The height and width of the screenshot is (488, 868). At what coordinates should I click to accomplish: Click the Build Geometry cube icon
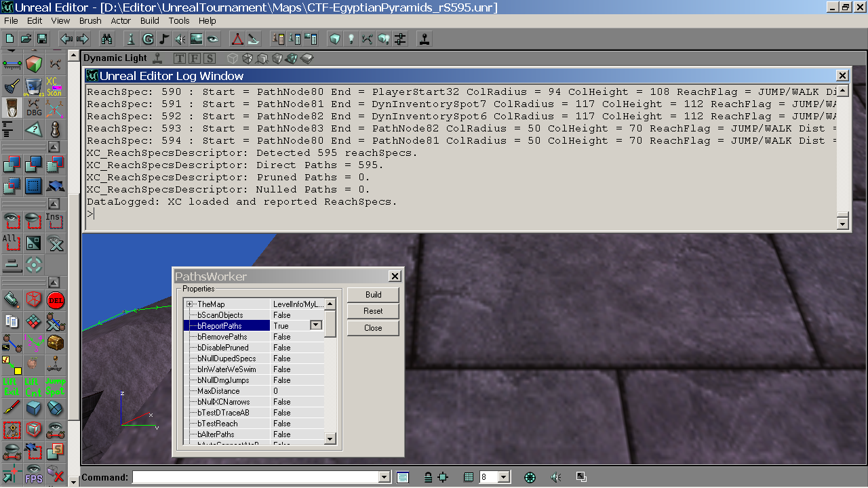pos(334,39)
